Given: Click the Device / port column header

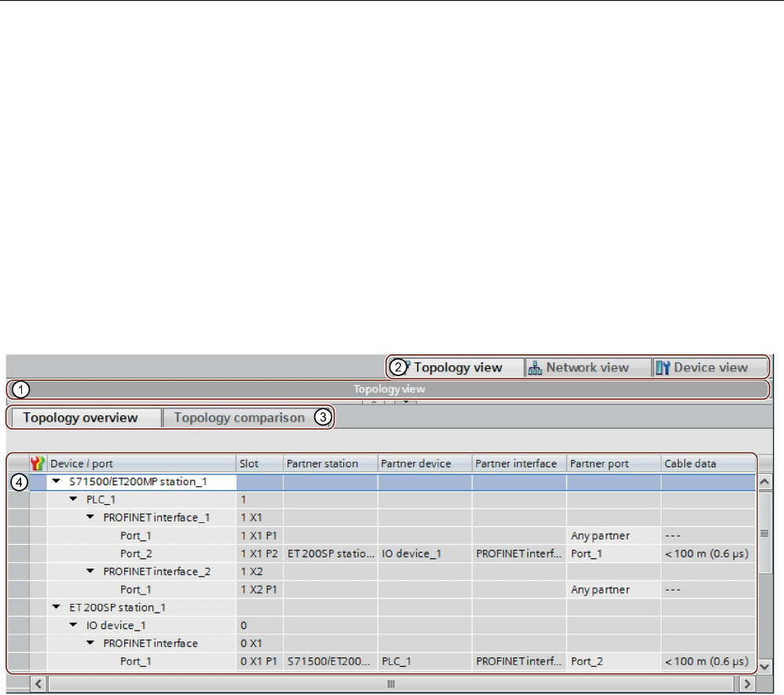Looking at the screenshot, I should [x=141, y=463].
